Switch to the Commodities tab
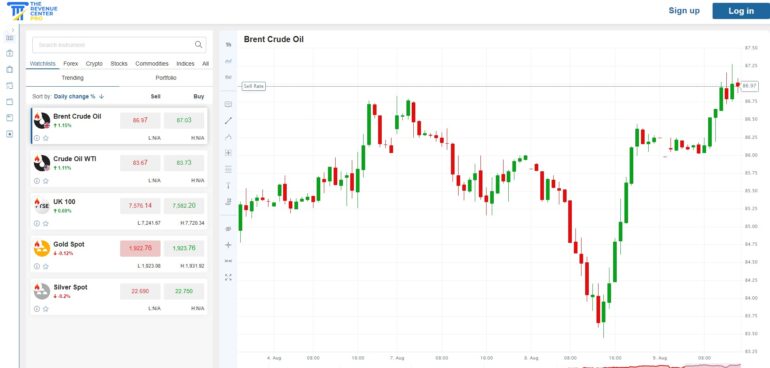 point(152,64)
